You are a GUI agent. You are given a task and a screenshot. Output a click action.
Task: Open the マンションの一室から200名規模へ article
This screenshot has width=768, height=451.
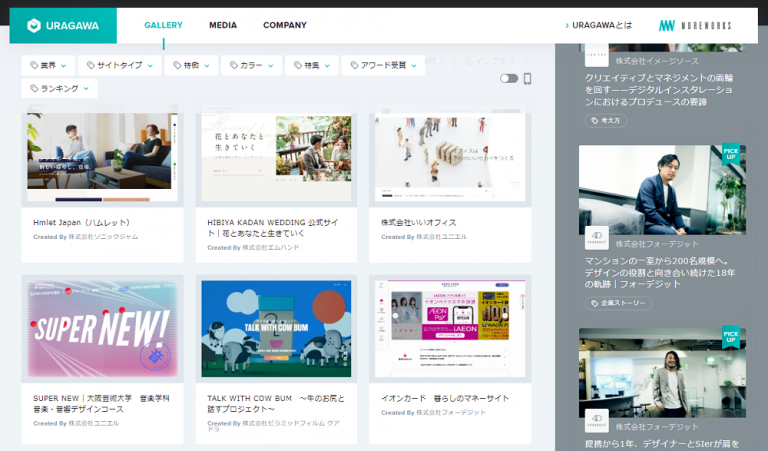point(660,273)
